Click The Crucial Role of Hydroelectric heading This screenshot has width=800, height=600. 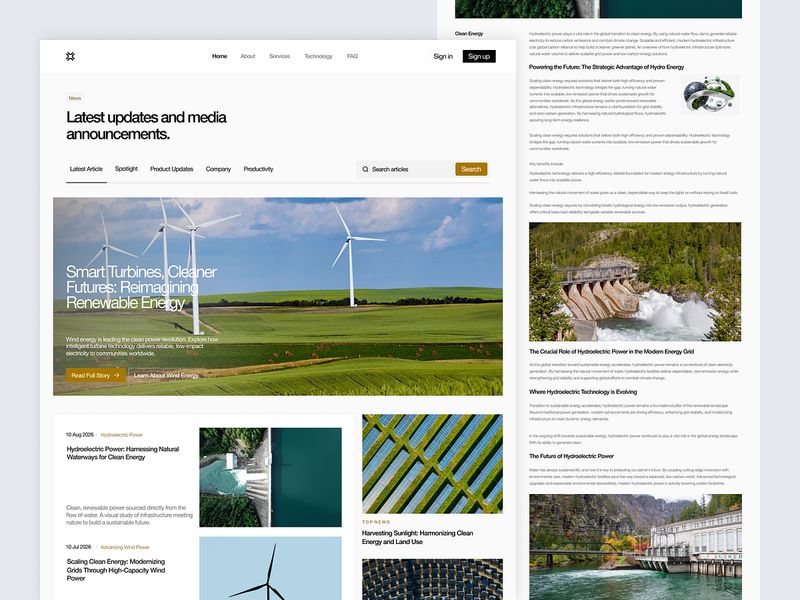click(611, 352)
